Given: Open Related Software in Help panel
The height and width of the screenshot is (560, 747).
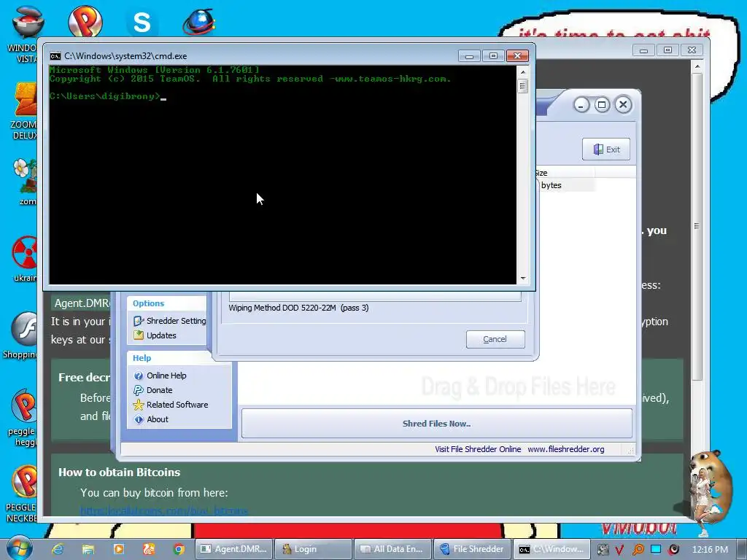Looking at the screenshot, I should (177, 405).
